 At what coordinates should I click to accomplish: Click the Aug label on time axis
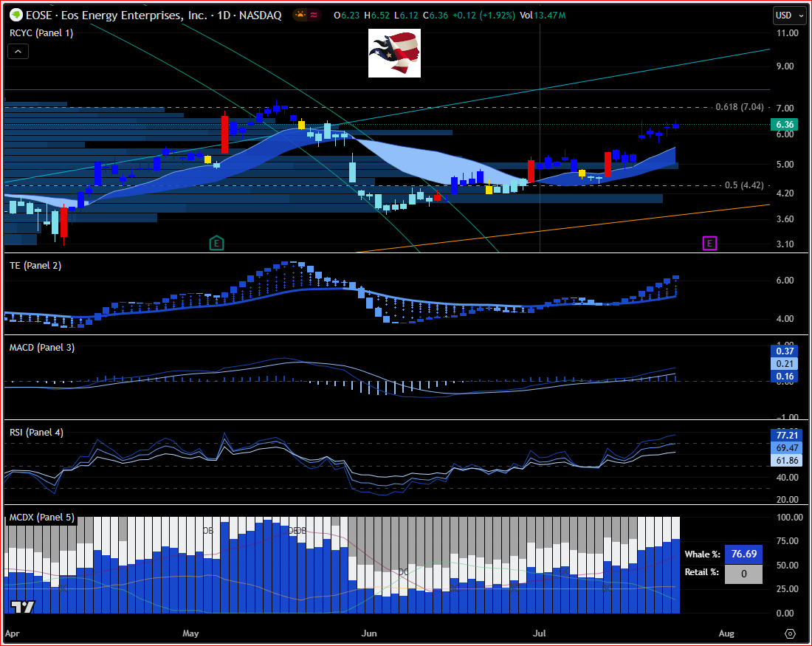pos(726,633)
